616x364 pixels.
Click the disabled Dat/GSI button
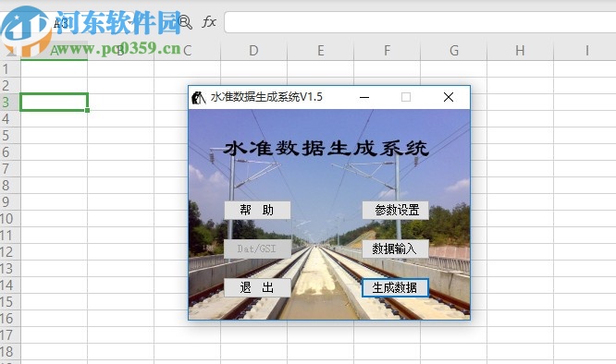257,249
